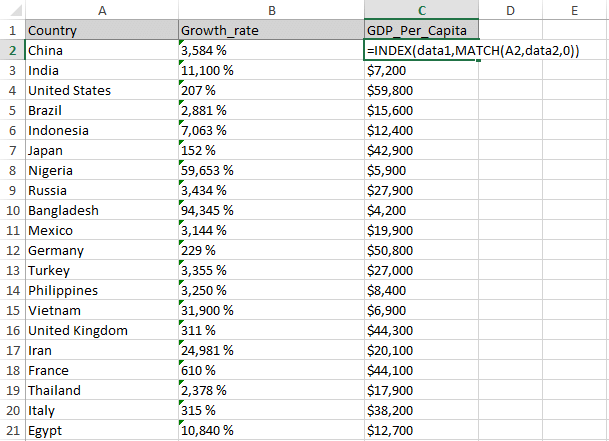Click growth rate 152 % cell
The image size is (609, 441).
coord(271,150)
